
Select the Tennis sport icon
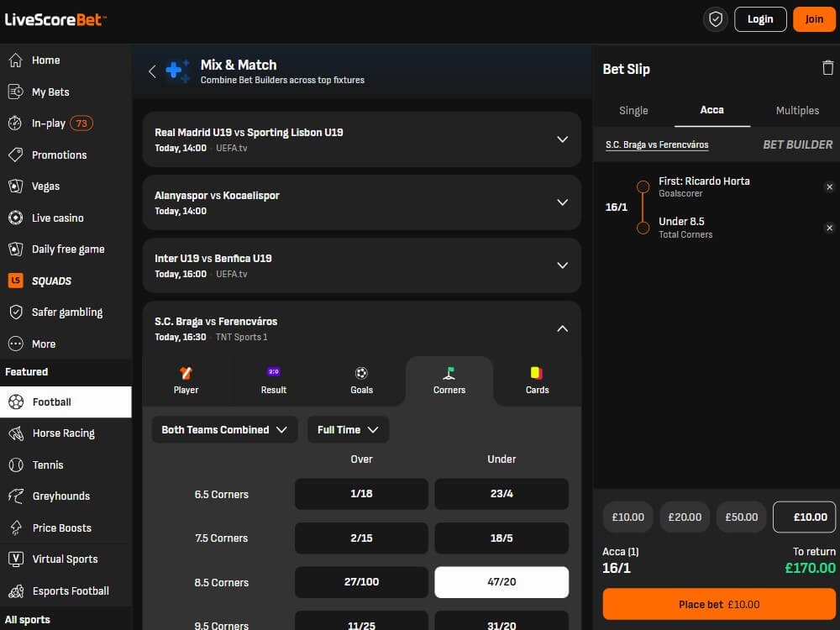[17, 465]
